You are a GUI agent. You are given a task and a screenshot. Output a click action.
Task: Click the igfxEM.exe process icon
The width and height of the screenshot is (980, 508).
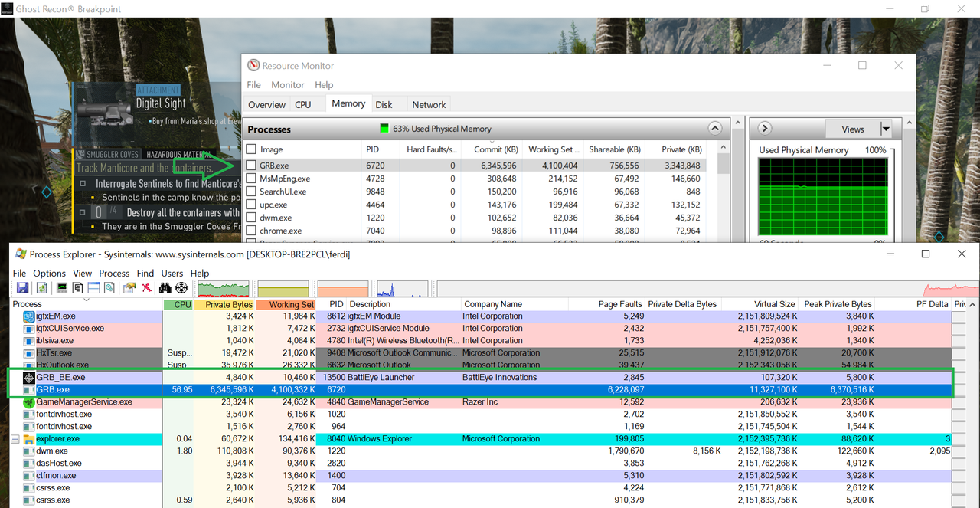pos(29,316)
